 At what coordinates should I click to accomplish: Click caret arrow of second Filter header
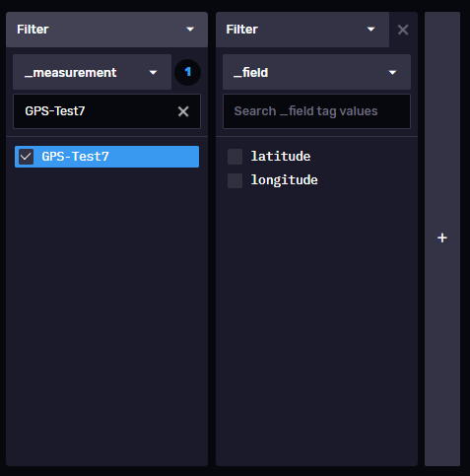tap(371, 30)
